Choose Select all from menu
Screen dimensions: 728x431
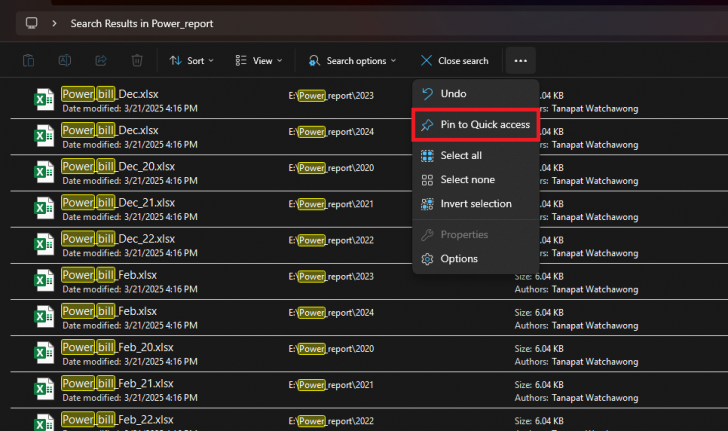point(476,156)
